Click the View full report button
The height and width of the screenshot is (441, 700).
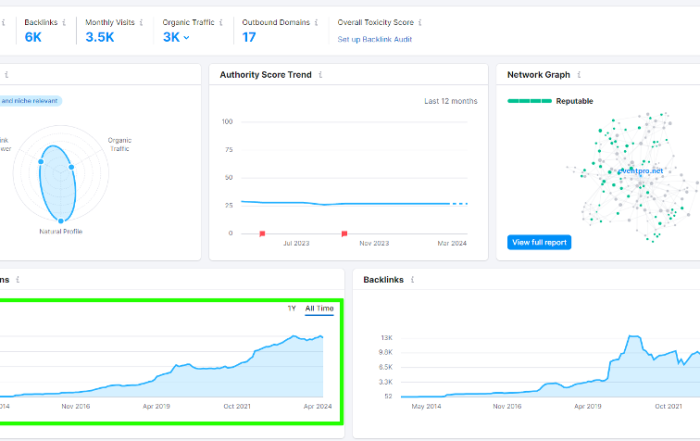click(x=539, y=242)
